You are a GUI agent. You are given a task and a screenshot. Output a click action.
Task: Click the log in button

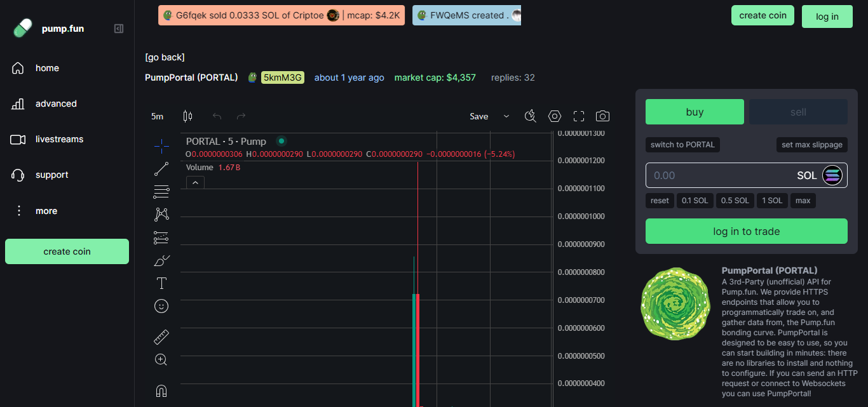827,17
